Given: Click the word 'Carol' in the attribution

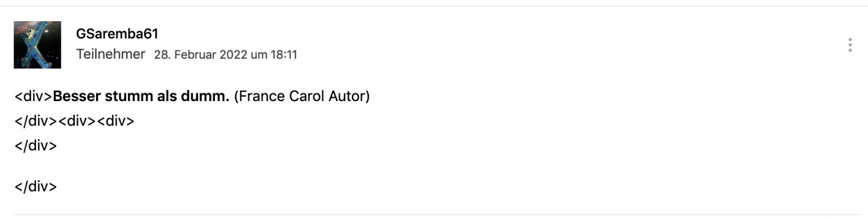Looking at the screenshot, I should 307,96.
